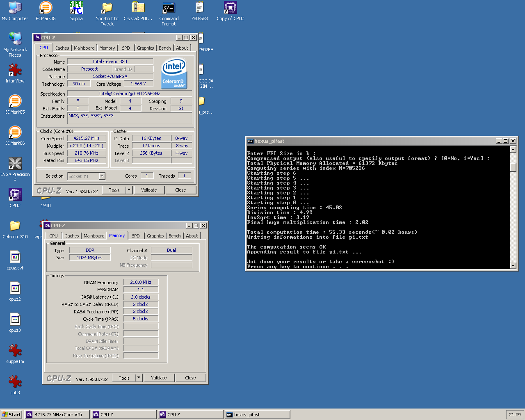Open My Network Places icon
Viewport: 525px width, 420px height.
(x=15, y=45)
